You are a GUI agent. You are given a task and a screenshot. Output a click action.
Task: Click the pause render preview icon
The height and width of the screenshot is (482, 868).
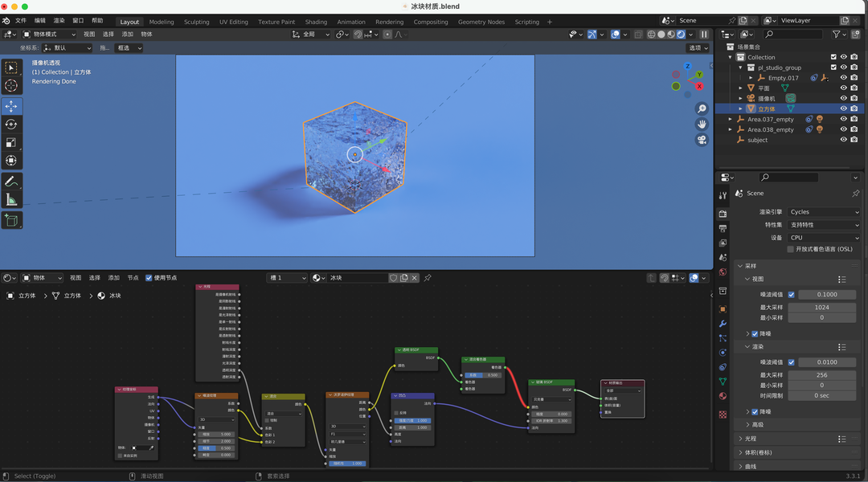(704, 35)
